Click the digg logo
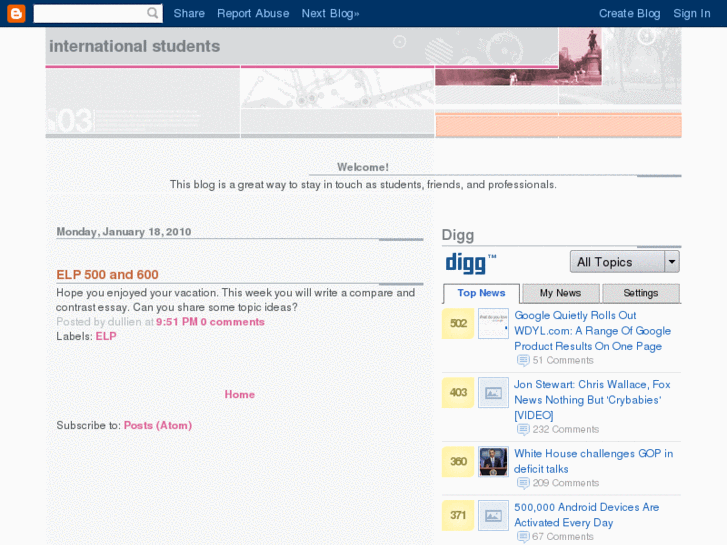The image size is (727, 545). click(x=470, y=263)
